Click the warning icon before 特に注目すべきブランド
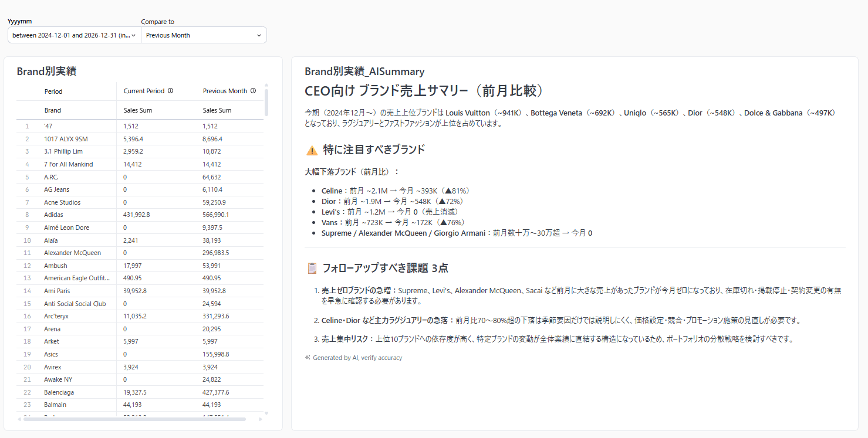The width and height of the screenshot is (868, 438). pos(312,150)
